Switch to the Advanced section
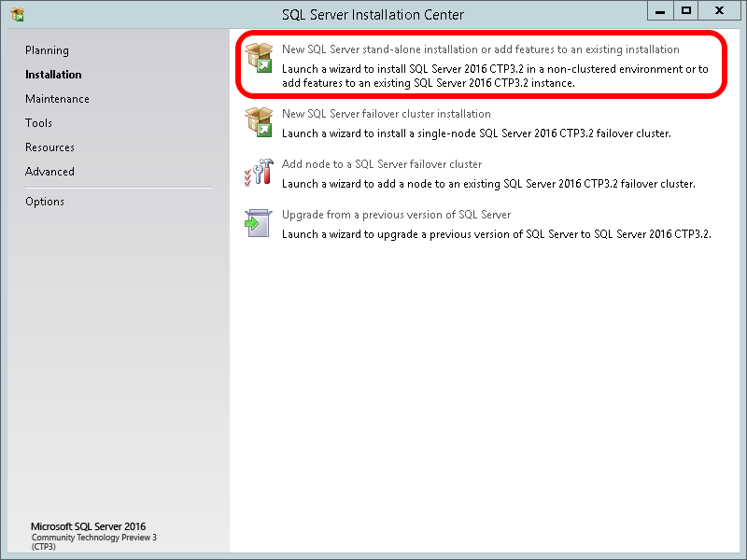Screen dimensions: 747x560 point(49,172)
